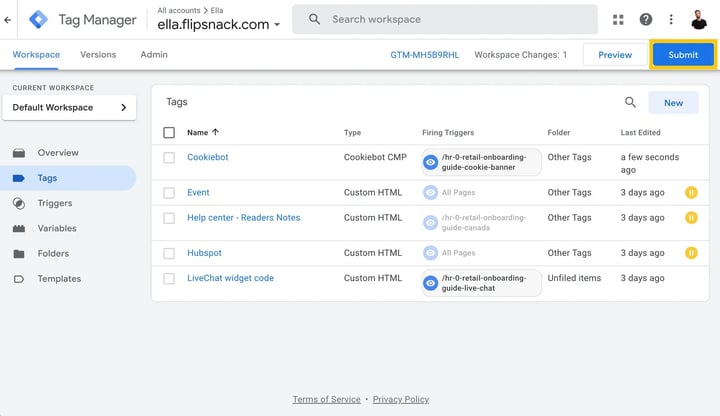
Task: Click the Triggers sidebar icon
Action: tap(19, 203)
